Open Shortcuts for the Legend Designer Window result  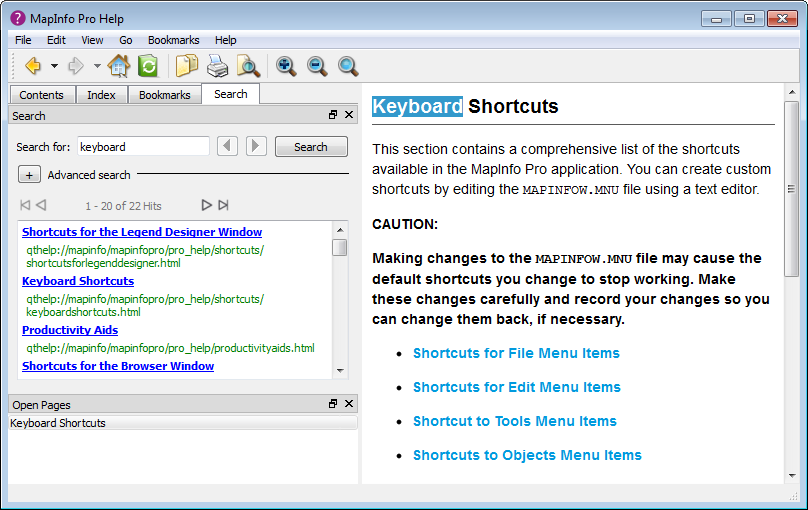tap(142, 232)
